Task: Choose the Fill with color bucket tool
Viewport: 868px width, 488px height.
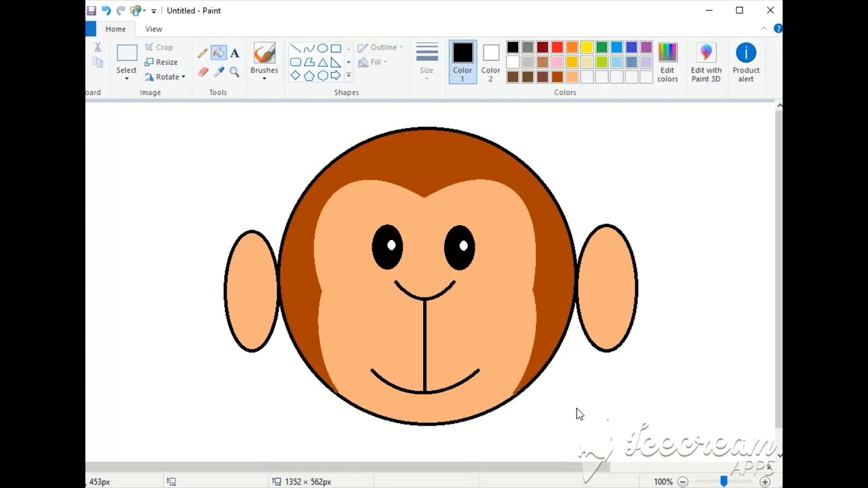Action: point(218,53)
